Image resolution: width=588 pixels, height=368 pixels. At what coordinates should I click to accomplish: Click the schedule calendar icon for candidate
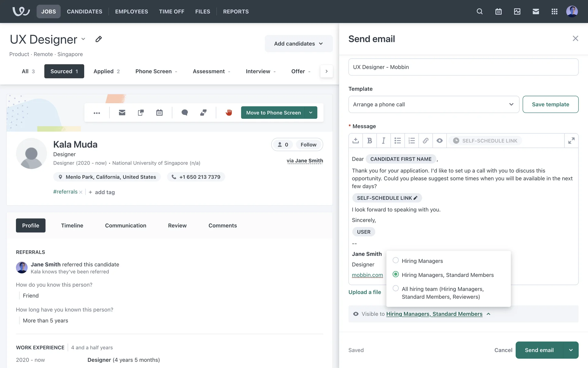coord(159,113)
